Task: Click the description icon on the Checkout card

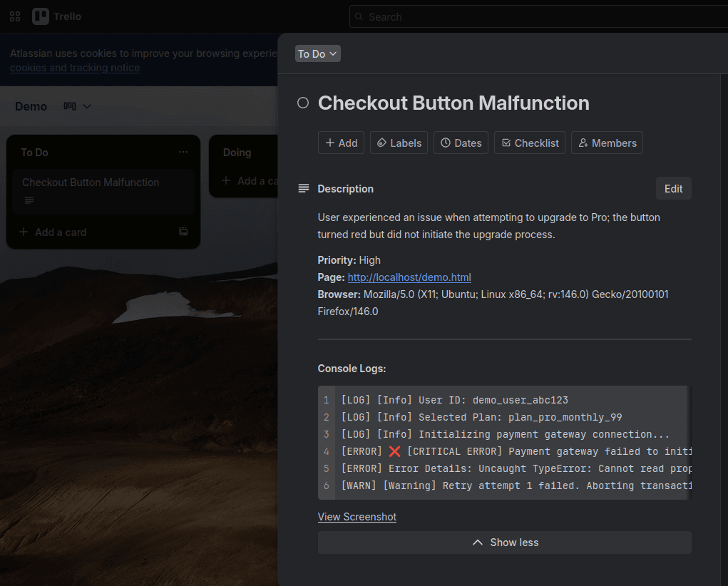Action: [x=29, y=200]
